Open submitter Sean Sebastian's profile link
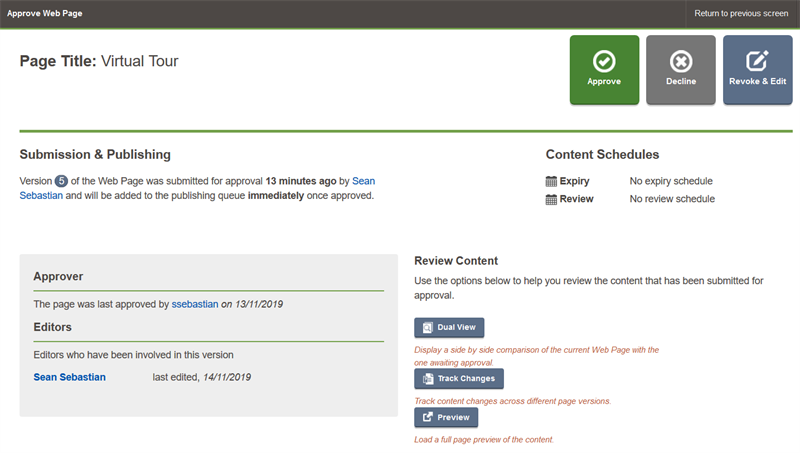Image resolution: width=800 pixels, height=453 pixels. pos(364,181)
